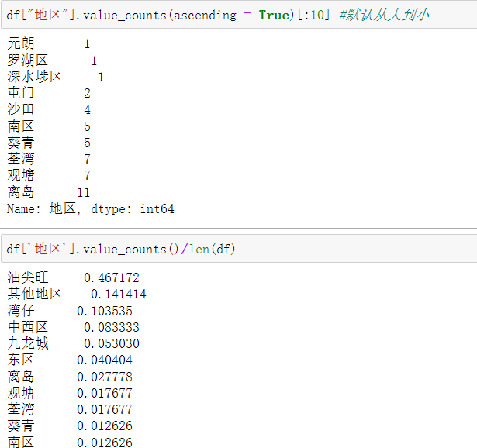Click the label 其他地区 in second output
This screenshot has height=448, width=477.
[x=35, y=294]
